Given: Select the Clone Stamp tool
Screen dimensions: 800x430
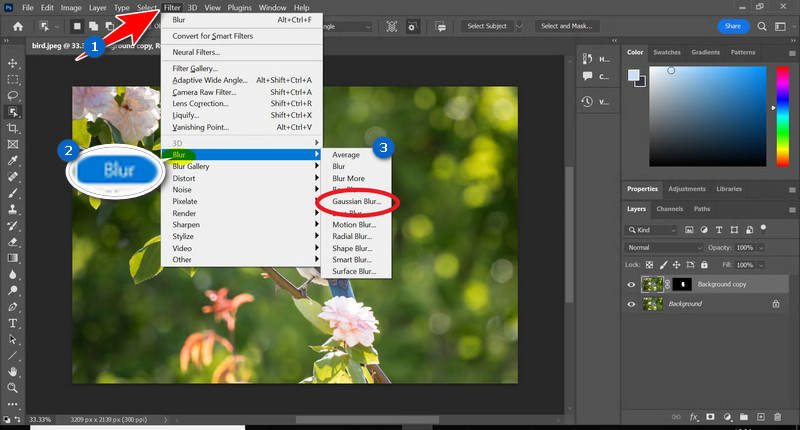Looking at the screenshot, I should point(13,209).
